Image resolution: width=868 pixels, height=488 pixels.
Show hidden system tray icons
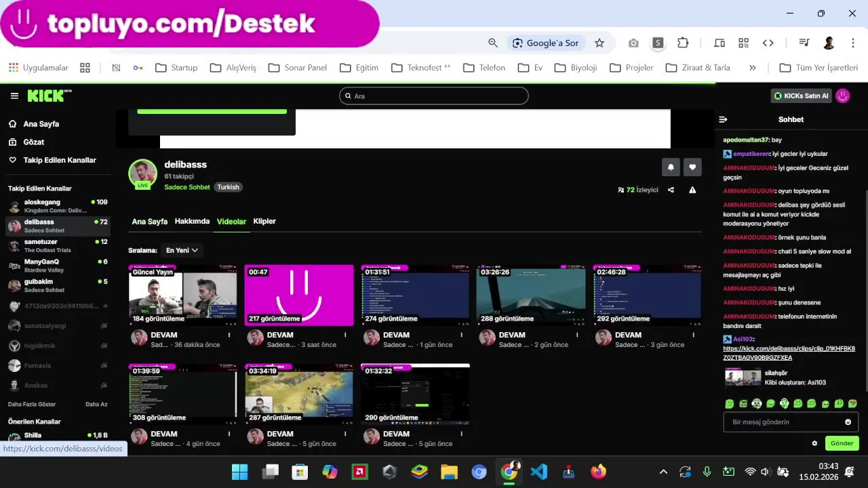[663, 472]
